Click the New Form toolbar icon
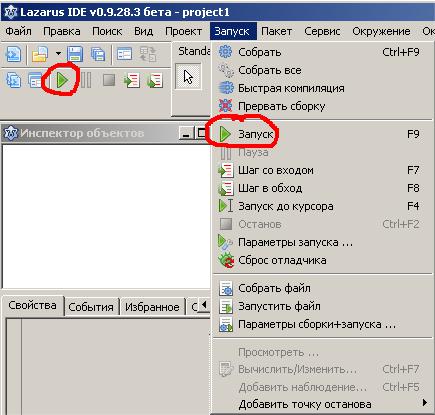The image size is (435, 415). point(124,54)
